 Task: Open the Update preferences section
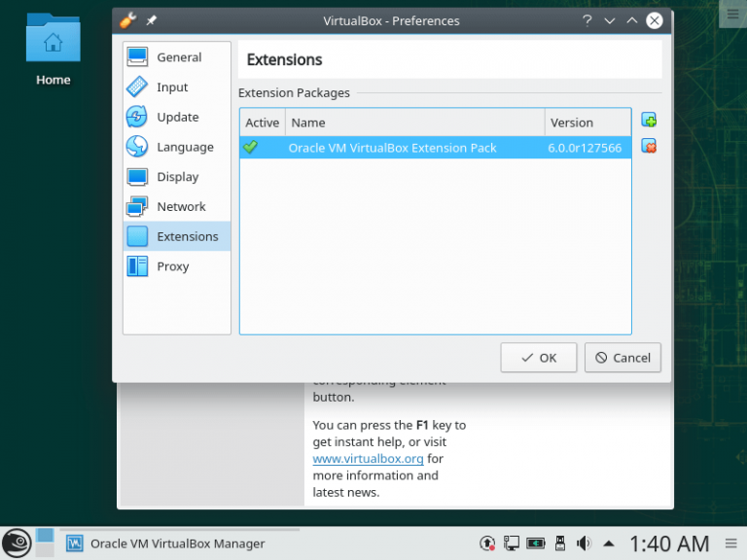pyautogui.click(x=177, y=117)
